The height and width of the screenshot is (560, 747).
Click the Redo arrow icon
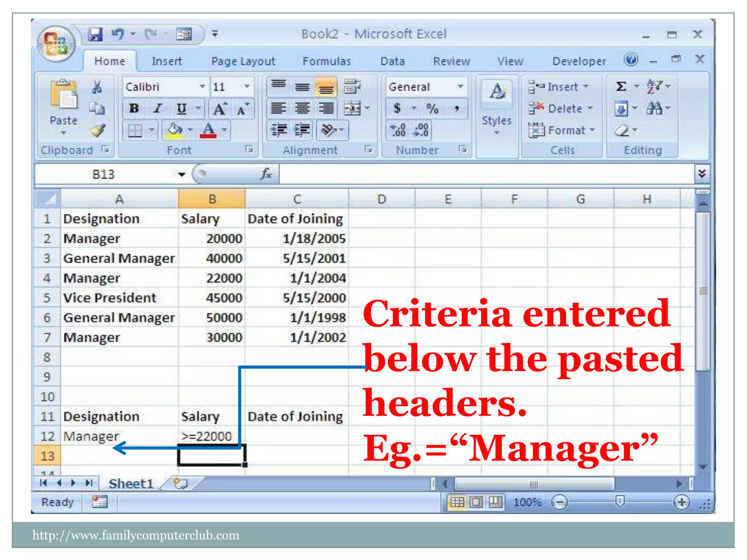pyautogui.click(x=151, y=34)
